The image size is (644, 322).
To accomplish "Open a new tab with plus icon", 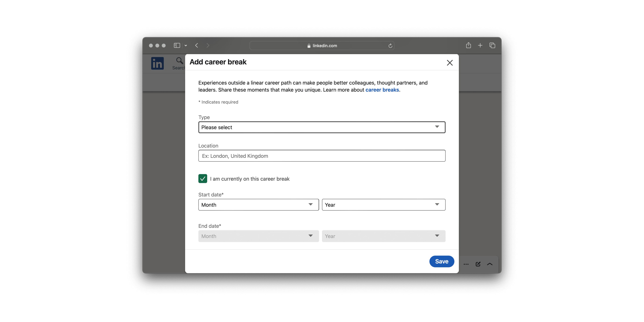I will pyautogui.click(x=480, y=45).
